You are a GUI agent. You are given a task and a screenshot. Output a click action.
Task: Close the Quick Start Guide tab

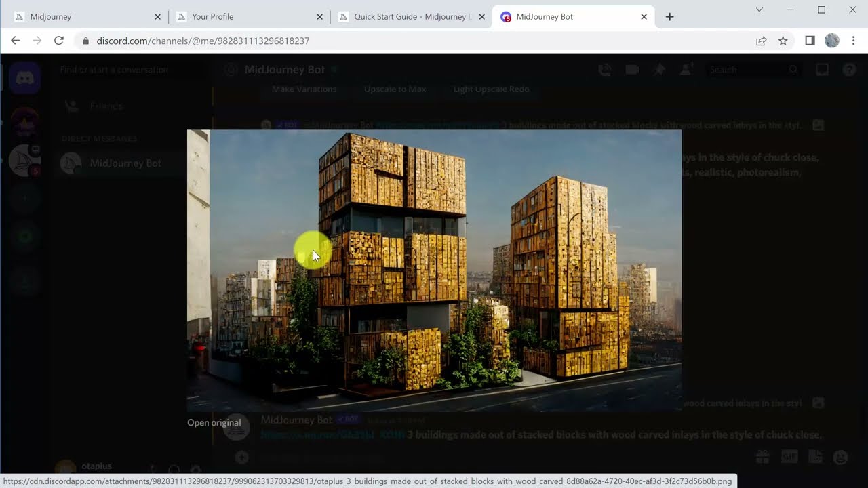coord(482,17)
